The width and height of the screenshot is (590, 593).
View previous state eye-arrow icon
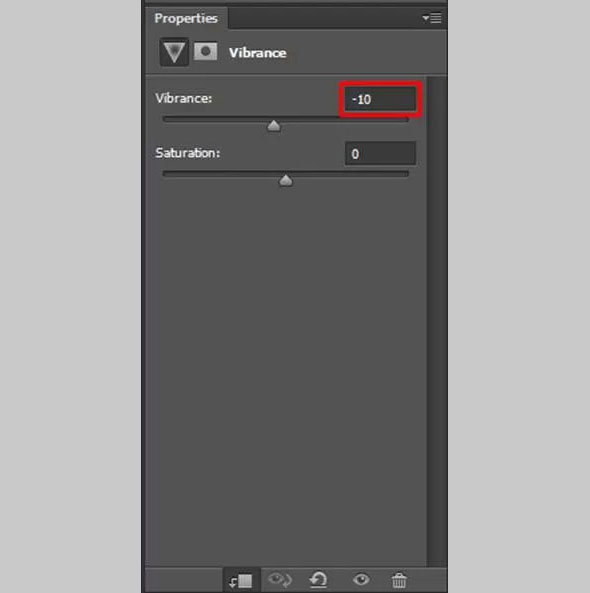[279, 580]
